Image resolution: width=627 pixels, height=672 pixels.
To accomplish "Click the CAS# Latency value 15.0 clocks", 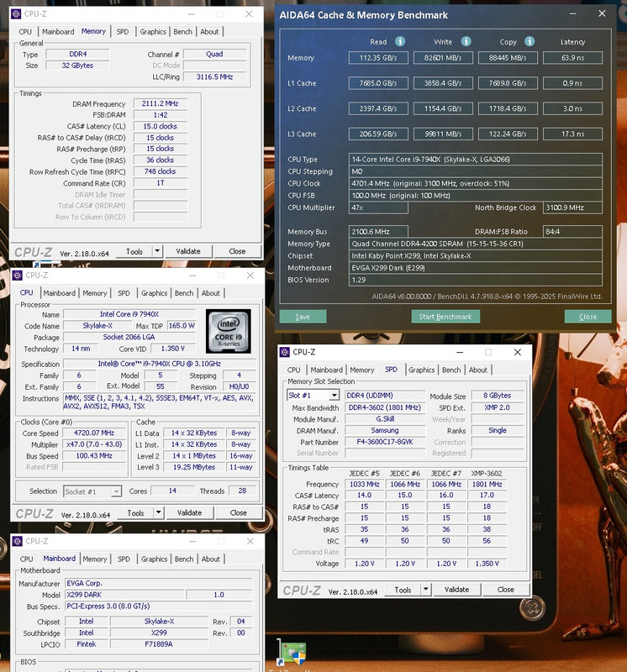I will pyautogui.click(x=161, y=127).
